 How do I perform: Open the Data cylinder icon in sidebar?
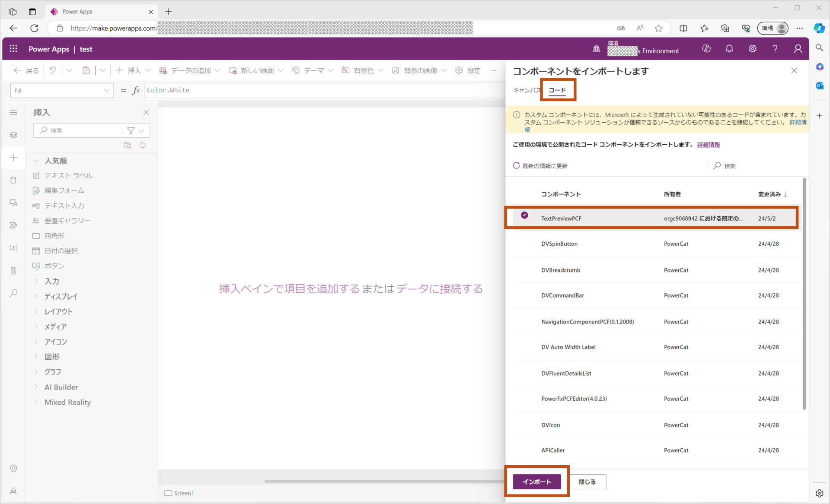tap(13, 180)
